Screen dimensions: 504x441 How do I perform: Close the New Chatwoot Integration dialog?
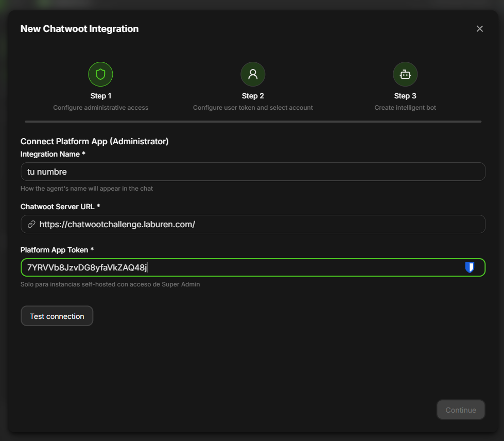(x=479, y=28)
